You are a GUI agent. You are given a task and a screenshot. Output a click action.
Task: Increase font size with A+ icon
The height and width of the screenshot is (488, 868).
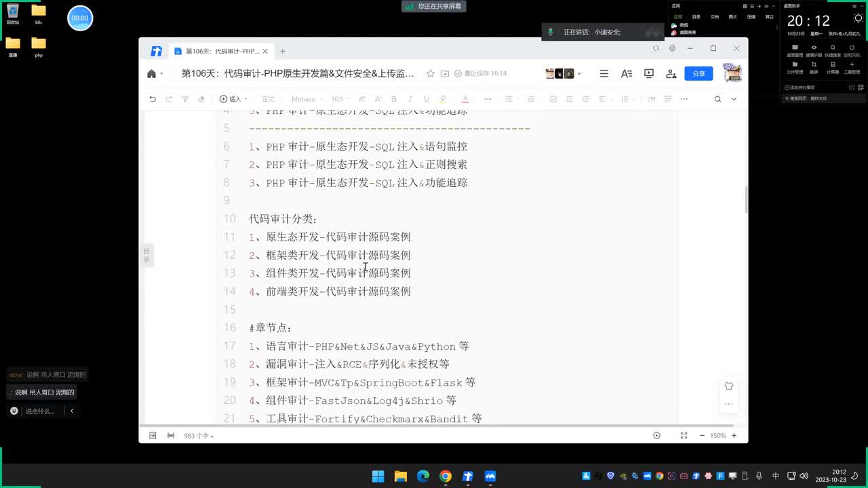[x=362, y=99]
